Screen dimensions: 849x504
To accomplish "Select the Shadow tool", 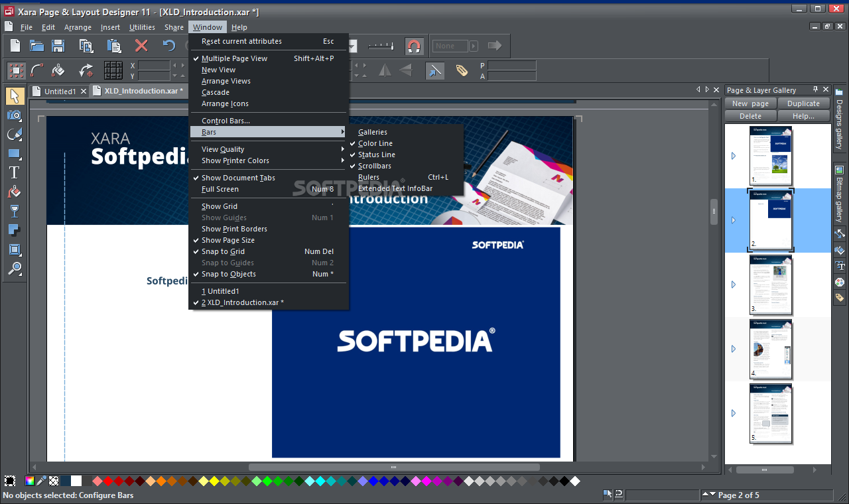I will (x=14, y=230).
